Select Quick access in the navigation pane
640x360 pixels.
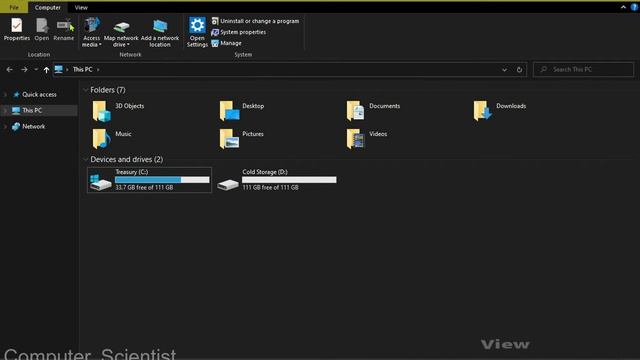[x=39, y=94]
